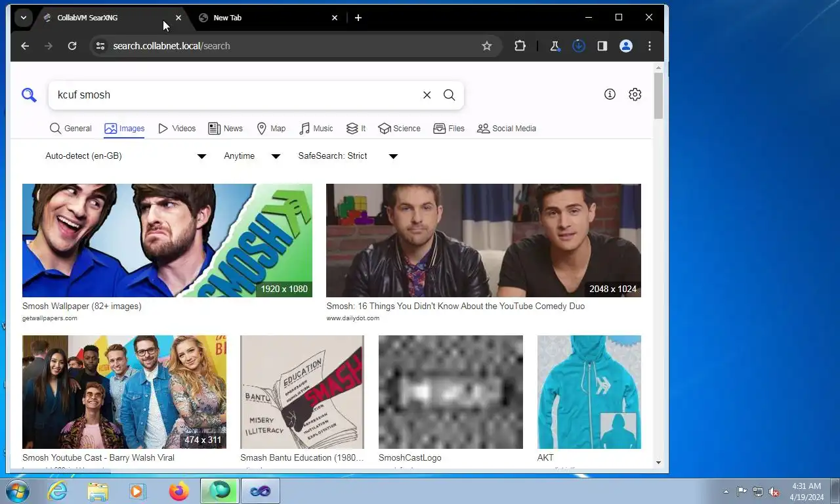Click scrollbar down arrow
Screen dimensions: 840x504
tap(658, 463)
